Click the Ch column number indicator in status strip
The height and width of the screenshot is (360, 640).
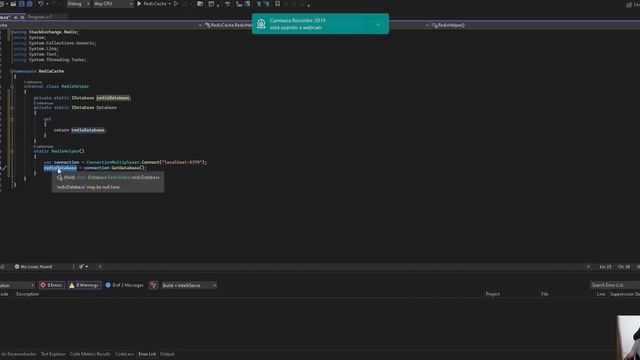tap(624, 267)
